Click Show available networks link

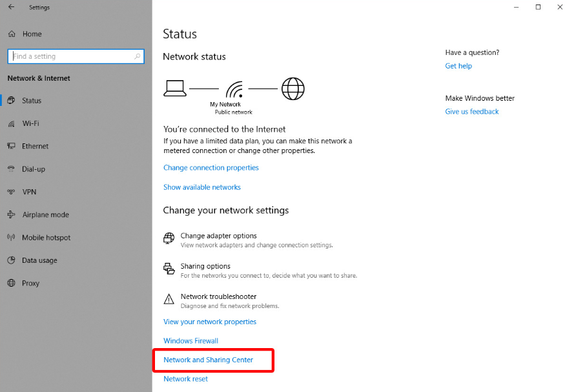pyautogui.click(x=201, y=187)
